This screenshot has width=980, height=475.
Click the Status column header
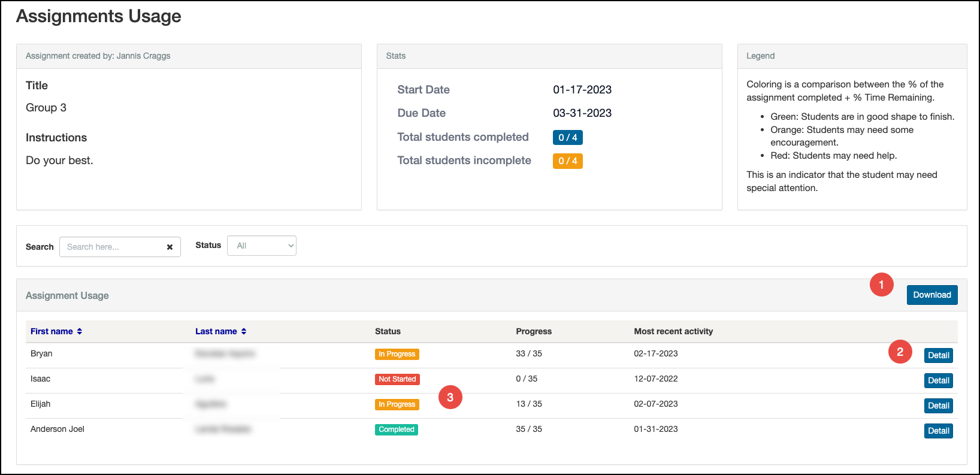[388, 331]
